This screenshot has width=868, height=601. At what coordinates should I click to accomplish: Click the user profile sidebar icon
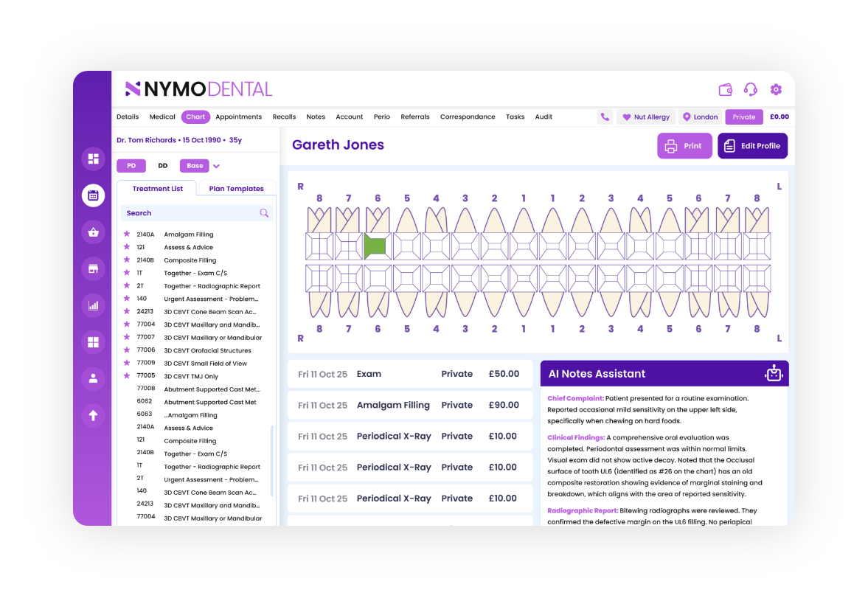click(93, 378)
